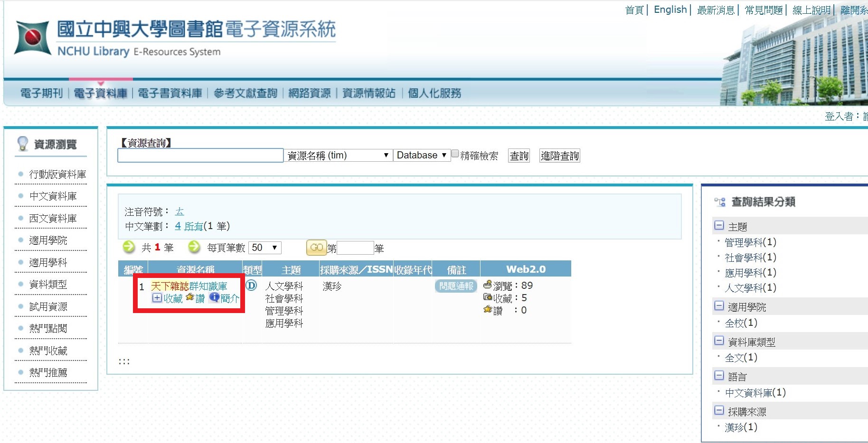
Task: Click the 中文筆劃 4 filter link
Action: [x=178, y=226]
